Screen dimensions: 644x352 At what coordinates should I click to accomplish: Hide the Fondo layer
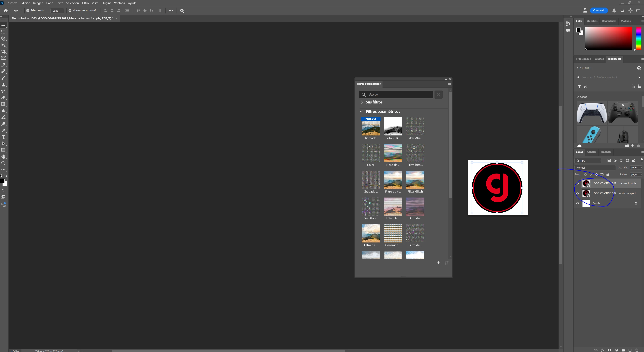click(x=577, y=203)
